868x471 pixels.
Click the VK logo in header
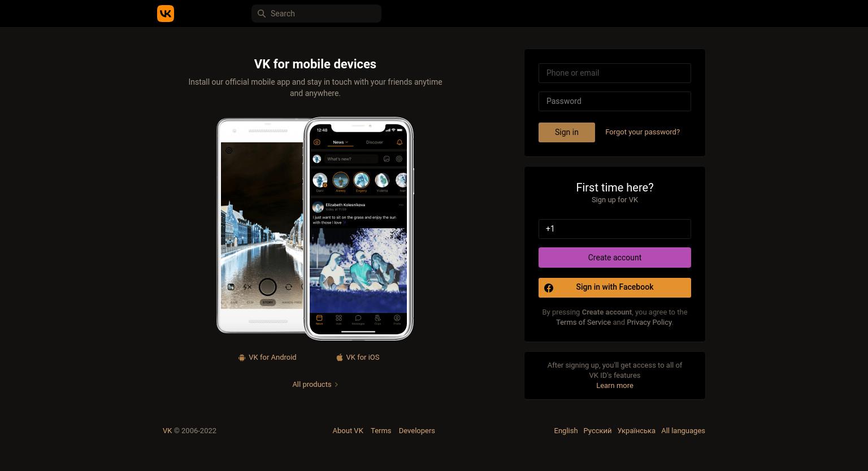[166, 14]
